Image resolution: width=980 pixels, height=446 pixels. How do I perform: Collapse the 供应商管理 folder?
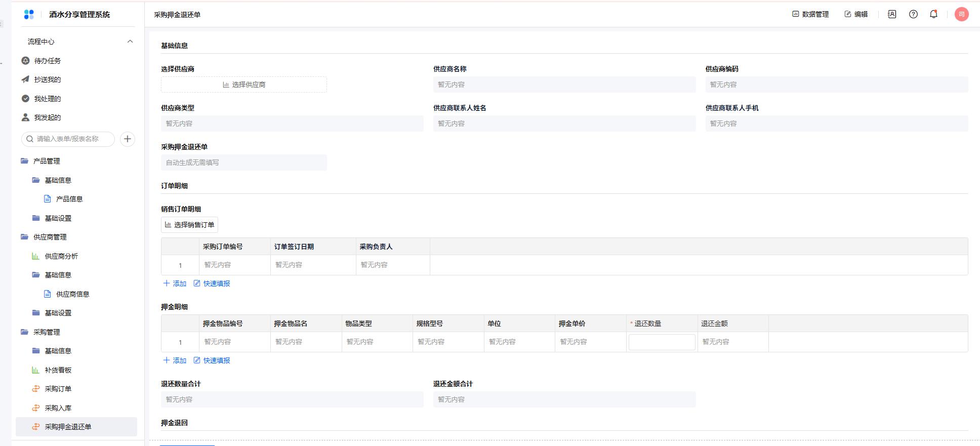coord(76,237)
